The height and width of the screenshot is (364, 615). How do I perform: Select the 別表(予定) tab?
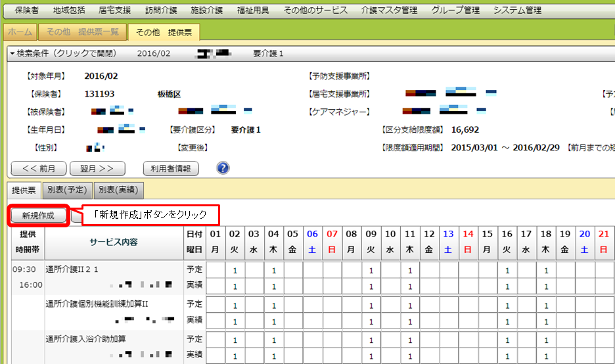(67, 190)
